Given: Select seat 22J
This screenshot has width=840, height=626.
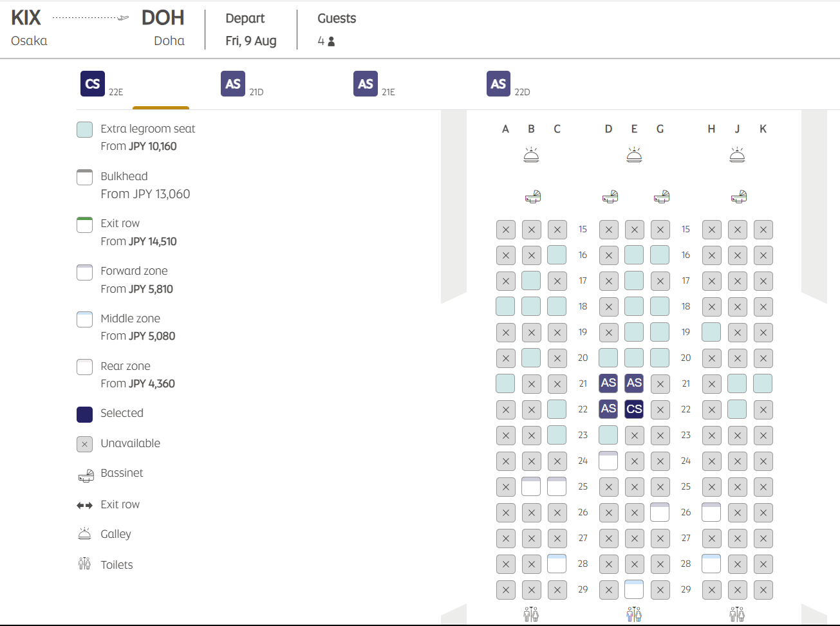Looking at the screenshot, I should [737, 409].
